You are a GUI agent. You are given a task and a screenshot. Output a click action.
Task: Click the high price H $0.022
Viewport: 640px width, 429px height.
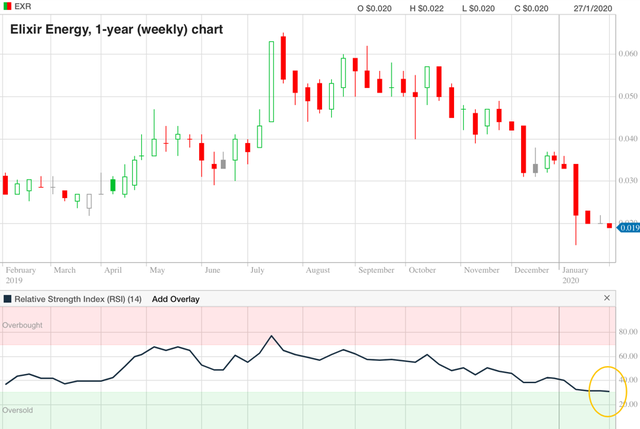click(x=427, y=9)
